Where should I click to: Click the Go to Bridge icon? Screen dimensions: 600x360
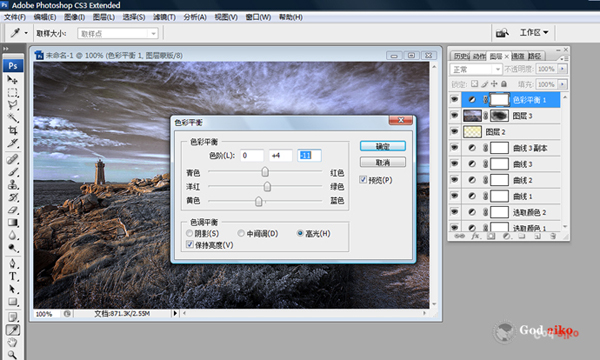click(502, 33)
